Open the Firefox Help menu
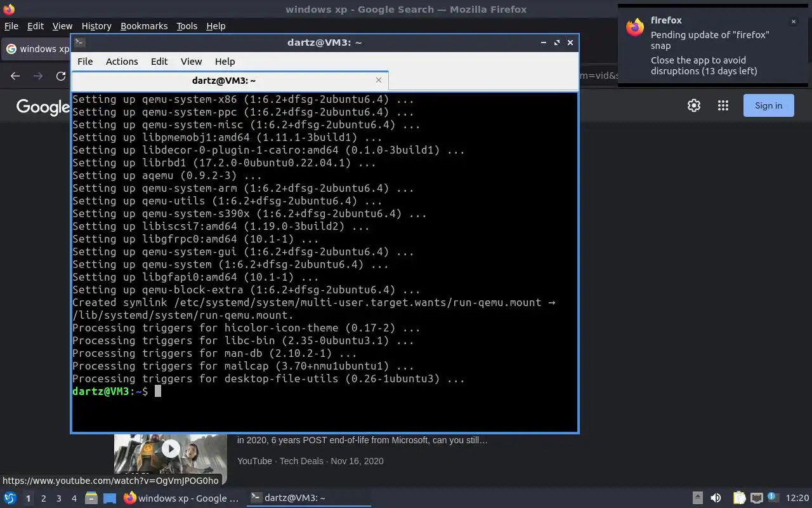Screen dimensions: 812x508 pyautogui.click(x=216, y=26)
